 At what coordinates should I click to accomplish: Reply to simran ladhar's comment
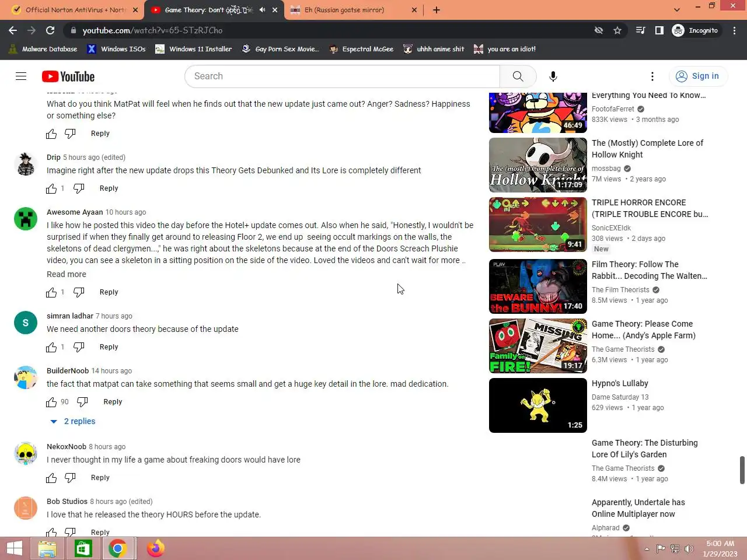coord(109,347)
